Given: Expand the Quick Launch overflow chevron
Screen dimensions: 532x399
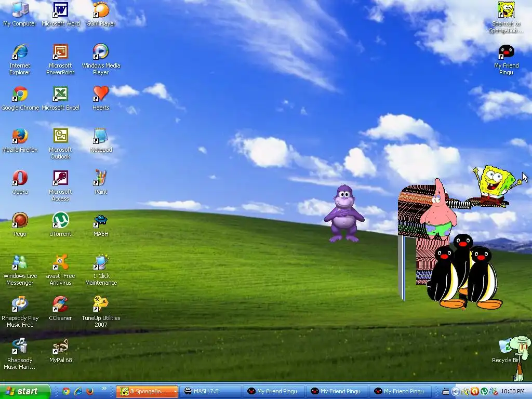Looking at the screenshot, I should tap(104, 389).
